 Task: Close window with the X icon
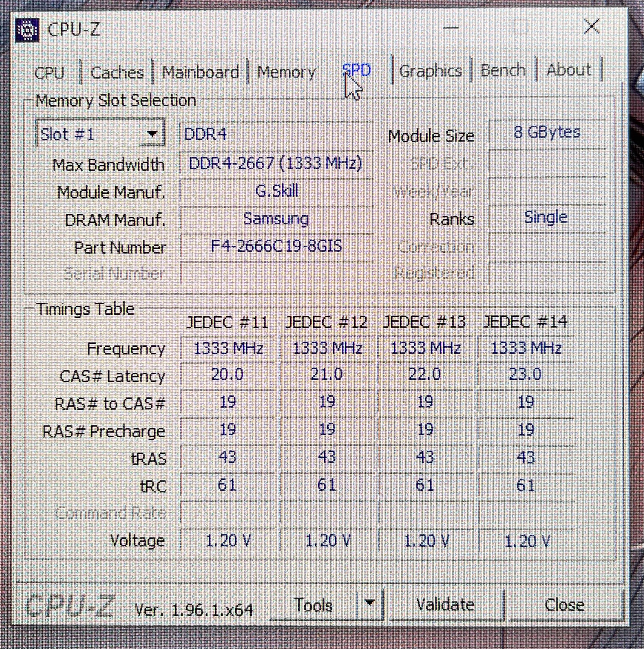(592, 27)
